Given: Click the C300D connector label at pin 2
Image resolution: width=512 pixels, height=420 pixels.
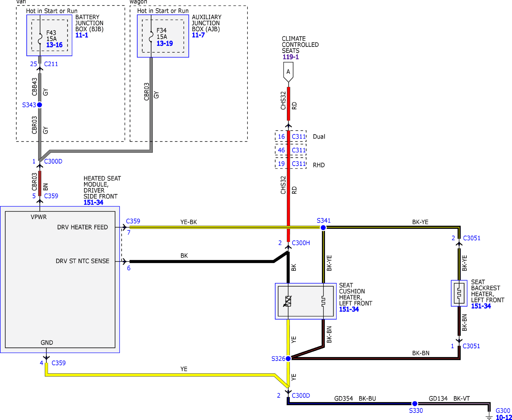Looking at the screenshot, I should [301, 395].
